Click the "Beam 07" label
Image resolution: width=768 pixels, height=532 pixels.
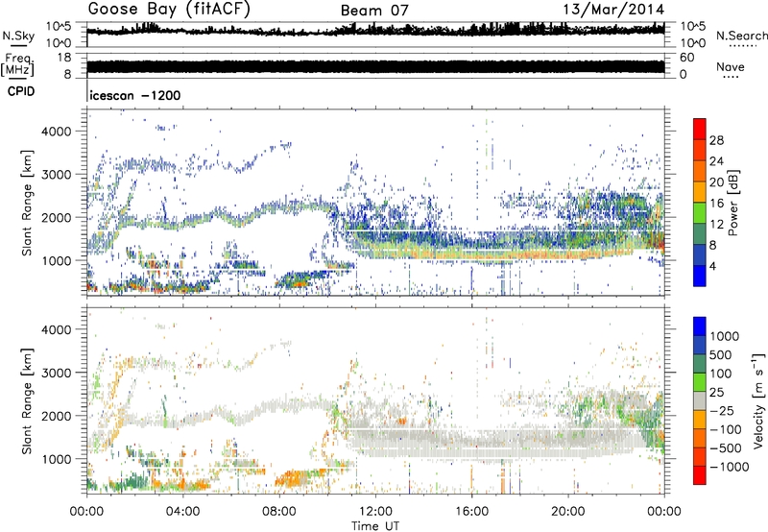click(374, 11)
